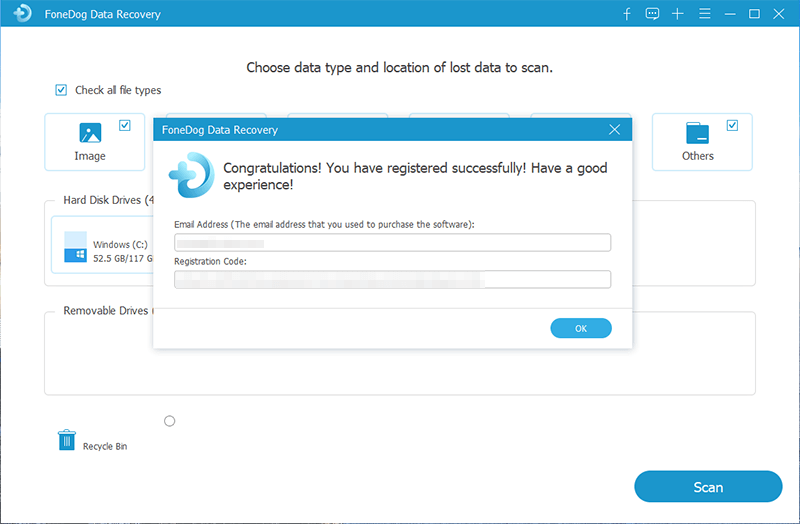This screenshot has width=800, height=524.
Task: Select the Recycle Bin radio button
Action: (x=169, y=421)
